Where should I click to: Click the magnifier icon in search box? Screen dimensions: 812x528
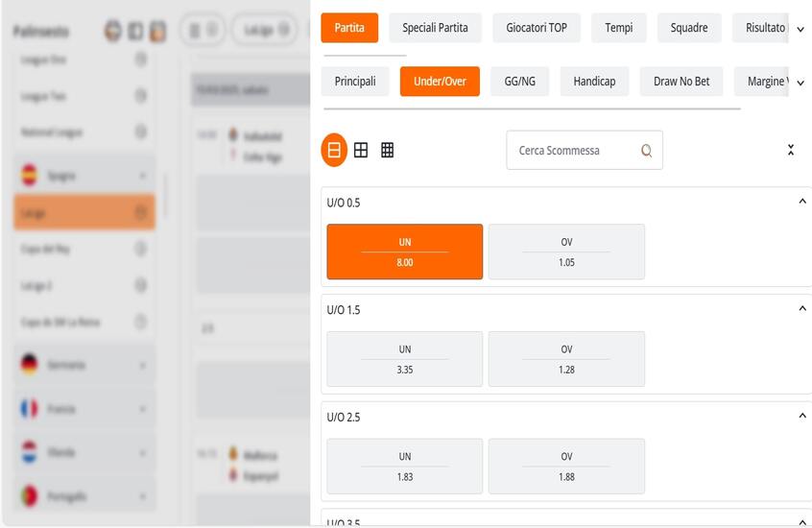[646, 151]
